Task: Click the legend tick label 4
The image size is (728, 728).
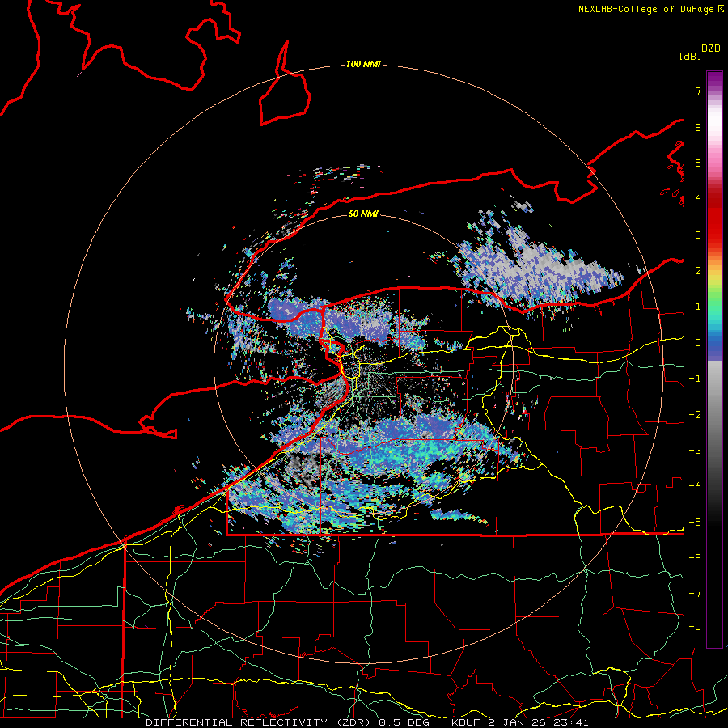Action: (698, 199)
